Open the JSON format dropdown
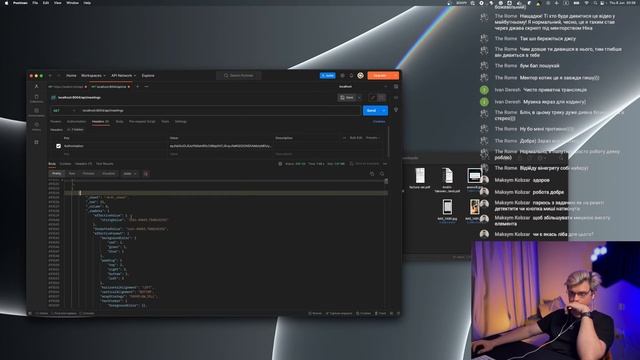The image size is (640, 360). pos(130,174)
